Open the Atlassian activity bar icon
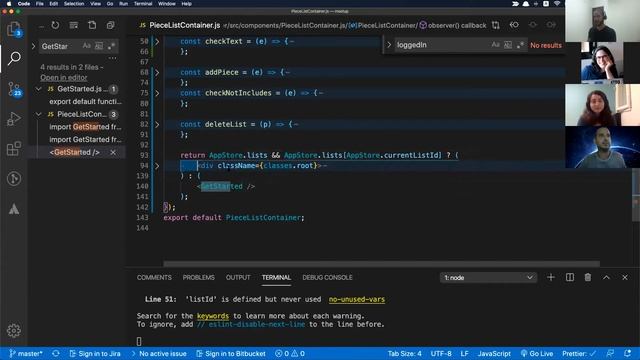640x360 pixels. 14,209
